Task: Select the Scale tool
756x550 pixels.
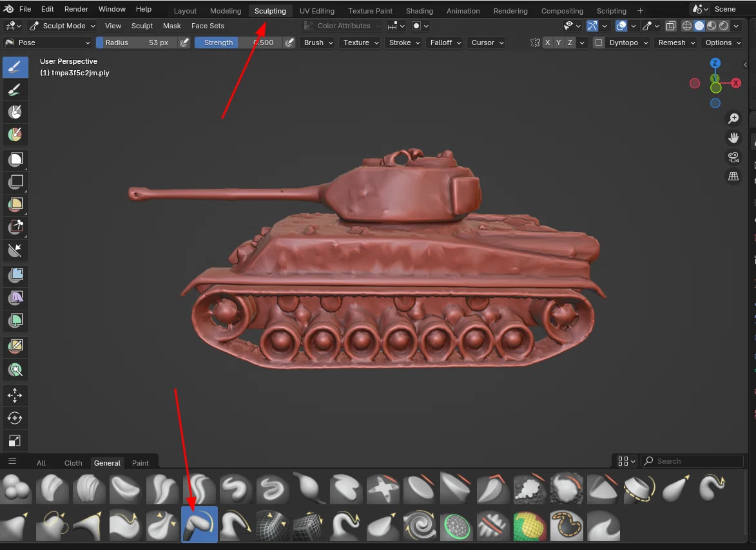Action: pos(15,441)
